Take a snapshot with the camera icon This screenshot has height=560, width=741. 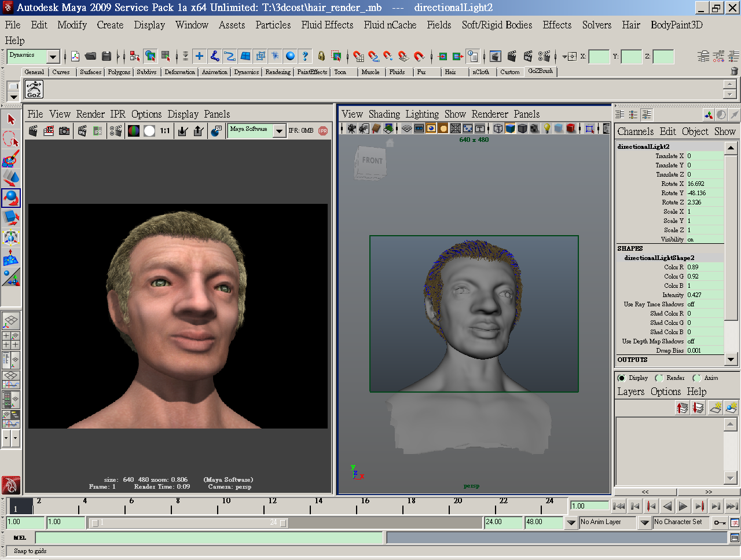tap(64, 131)
